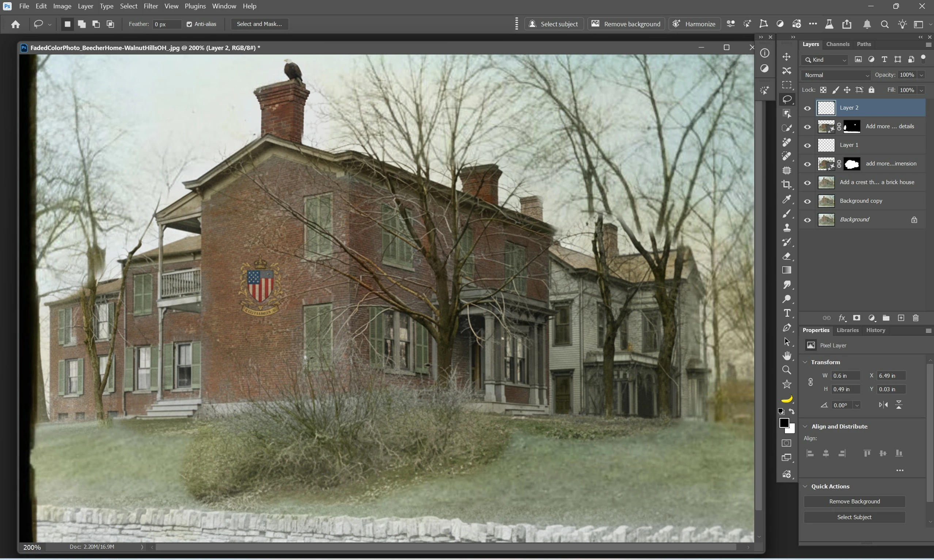
Task: Select the Hand tool
Action: (x=787, y=355)
